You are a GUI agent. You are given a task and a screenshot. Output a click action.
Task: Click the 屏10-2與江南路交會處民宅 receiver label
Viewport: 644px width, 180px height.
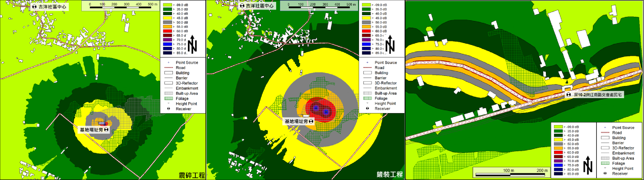click(x=597, y=95)
